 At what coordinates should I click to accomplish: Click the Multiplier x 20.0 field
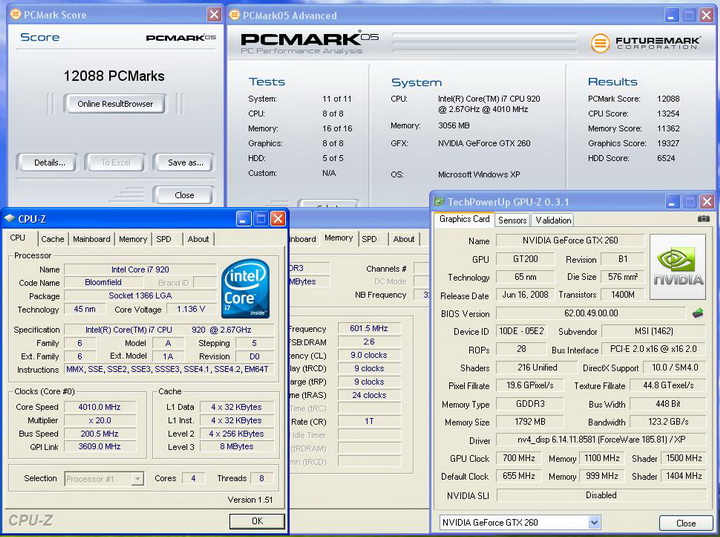(100, 420)
